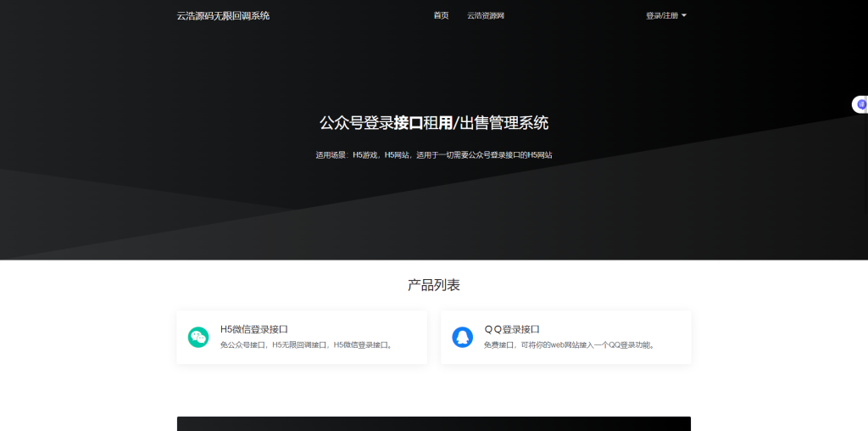Click the 产品列表 heading
This screenshot has height=431, width=868.
[x=434, y=285]
